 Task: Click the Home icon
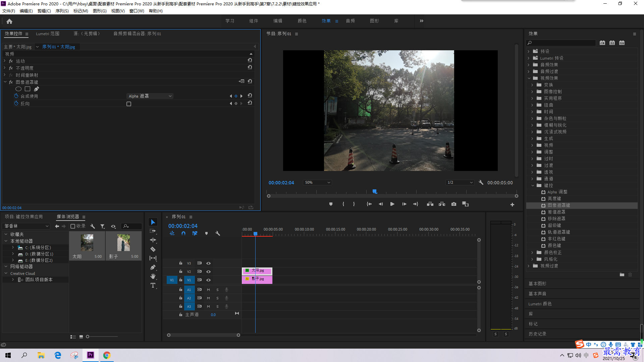9,21
